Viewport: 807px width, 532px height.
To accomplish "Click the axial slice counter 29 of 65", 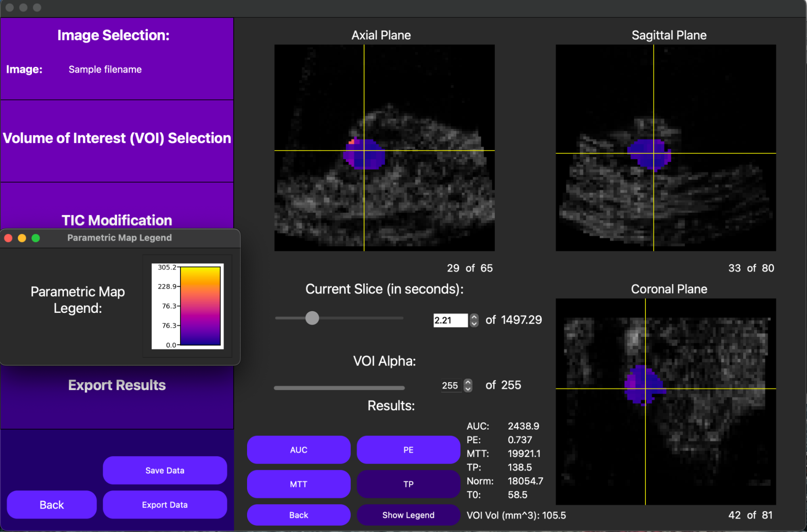I will [470, 268].
